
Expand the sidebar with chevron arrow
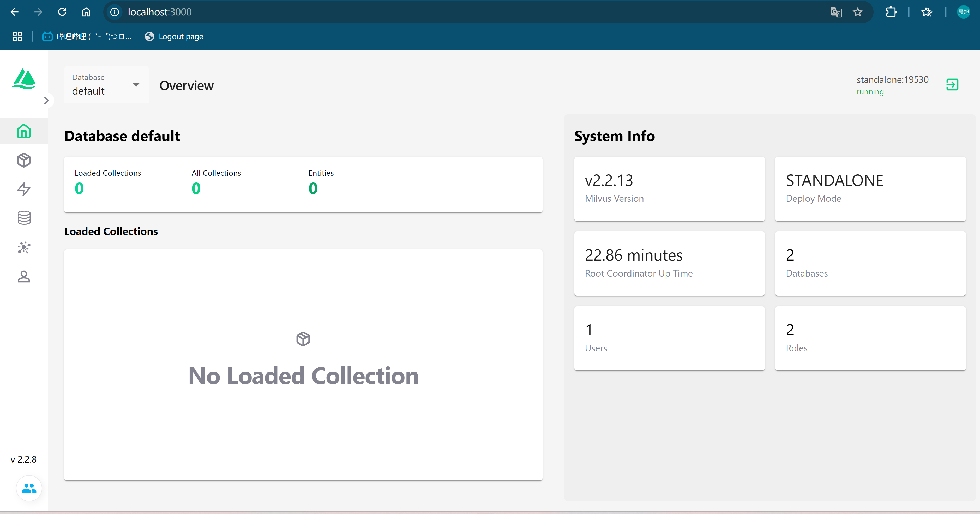(46, 100)
